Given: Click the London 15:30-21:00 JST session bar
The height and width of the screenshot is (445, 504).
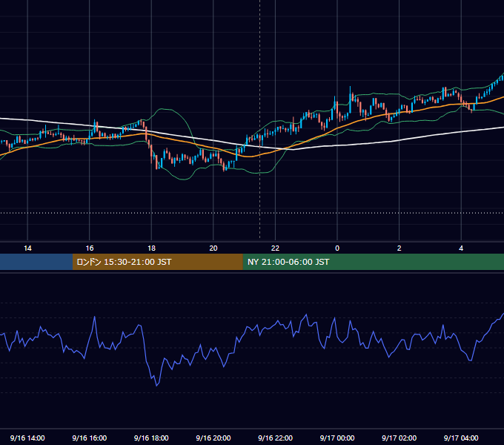Looking at the screenshot, I should 157,262.
